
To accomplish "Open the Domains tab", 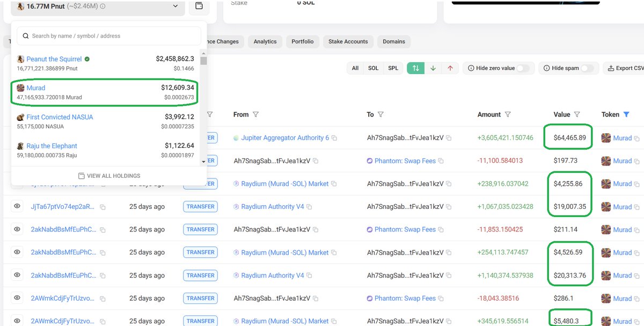I will pos(394,41).
